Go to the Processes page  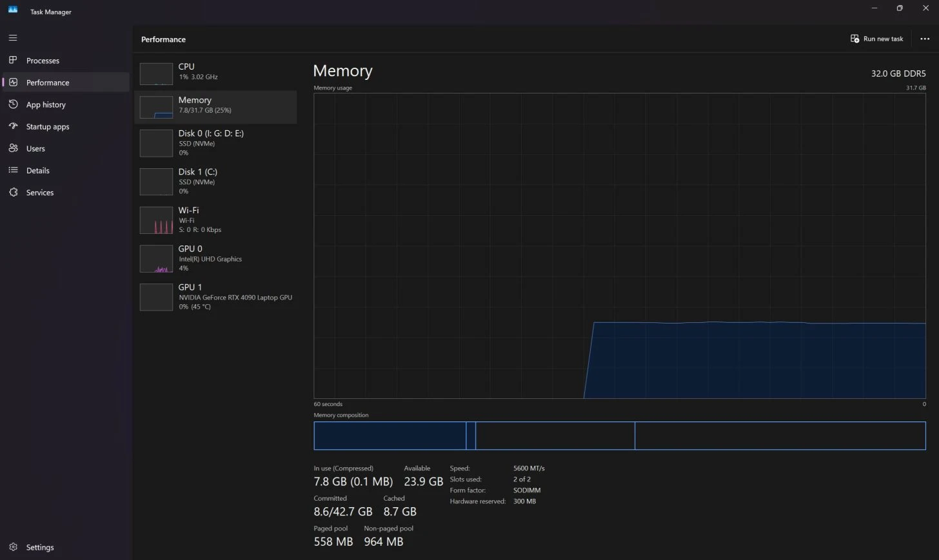[x=43, y=61]
